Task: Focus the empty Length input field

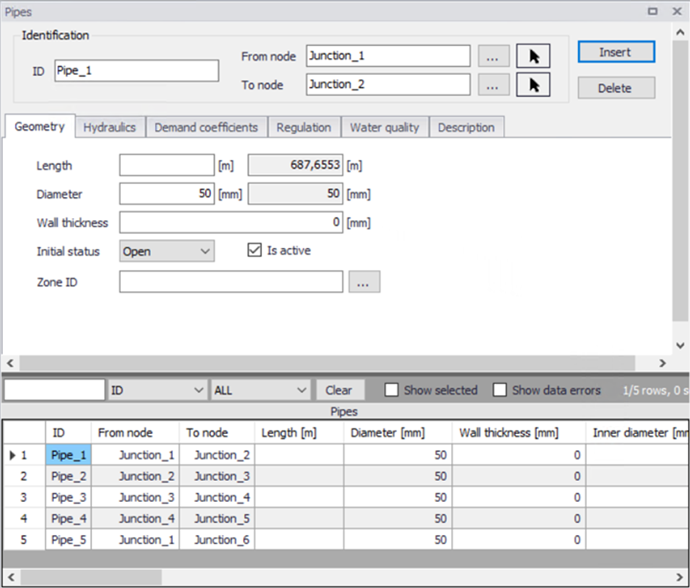Action: [x=167, y=165]
